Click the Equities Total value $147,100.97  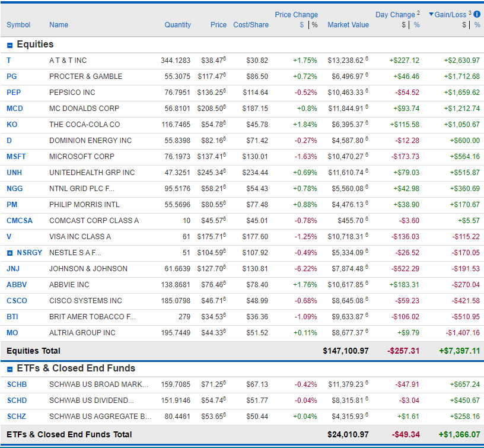coord(346,351)
